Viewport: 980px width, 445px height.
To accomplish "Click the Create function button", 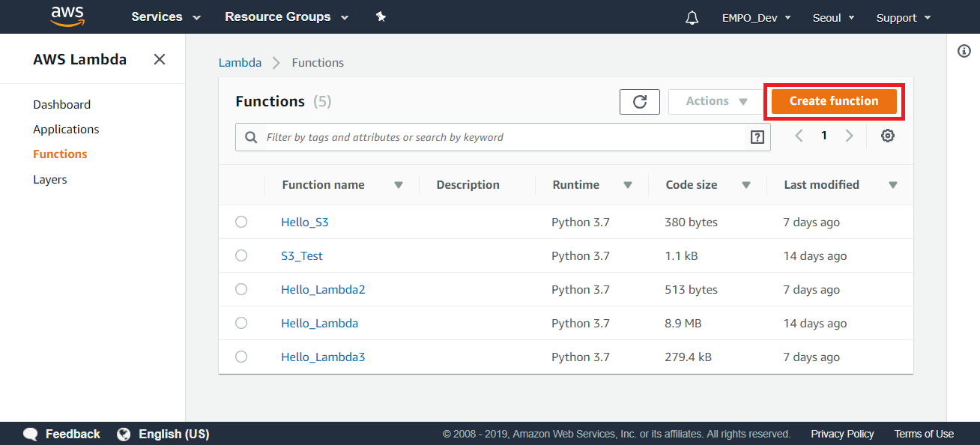I will click(833, 102).
